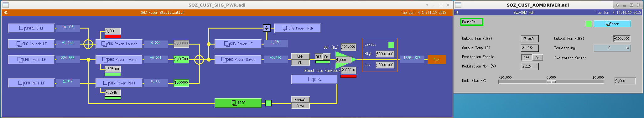Set Excitation Enable to On
Viewport: 644px width, 118px height.
click(538, 58)
